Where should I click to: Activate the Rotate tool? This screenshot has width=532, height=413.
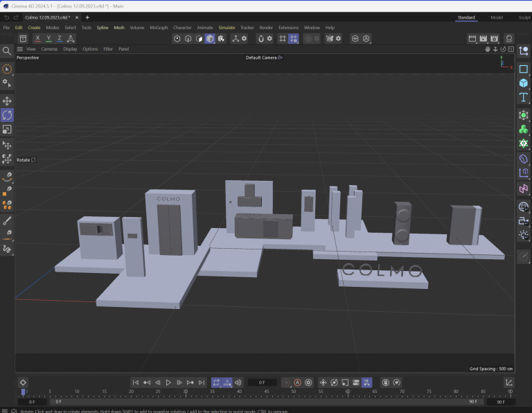point(7,115)
